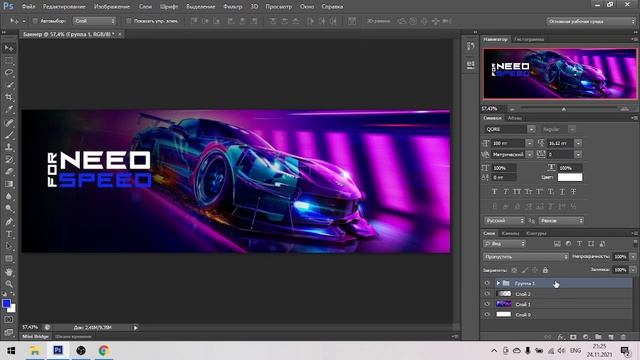Viewport: 640px width, 360px height.
Task: Open Google Chrome from the taskbar
Action: coord(104,350)
